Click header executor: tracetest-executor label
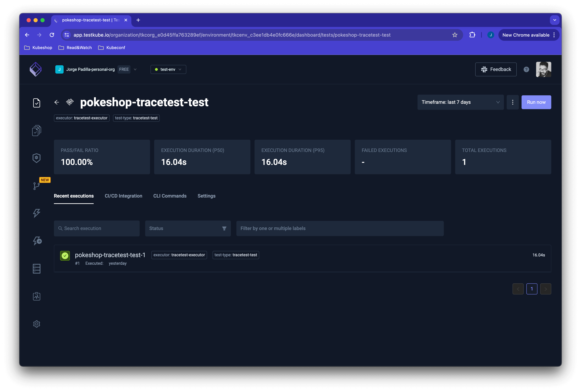This screenshot has width=581, height=392. click(x=82, y=118)
